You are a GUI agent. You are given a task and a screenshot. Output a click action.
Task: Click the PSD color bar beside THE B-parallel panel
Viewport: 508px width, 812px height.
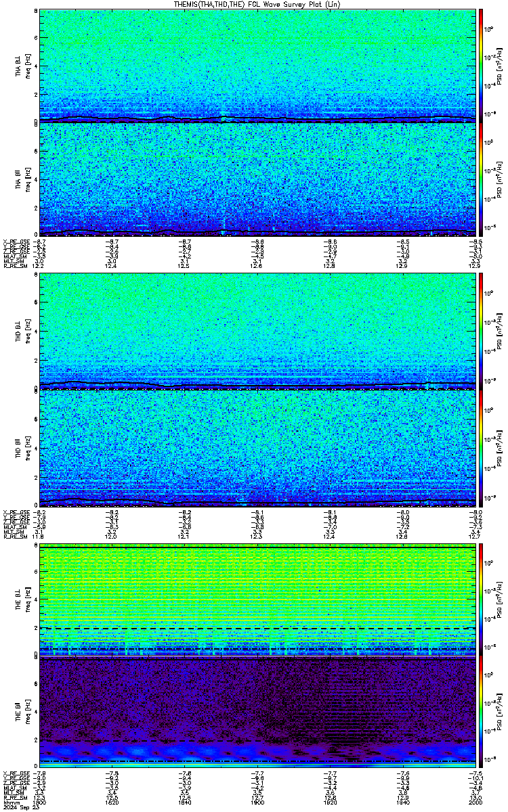tap(482, 713)
